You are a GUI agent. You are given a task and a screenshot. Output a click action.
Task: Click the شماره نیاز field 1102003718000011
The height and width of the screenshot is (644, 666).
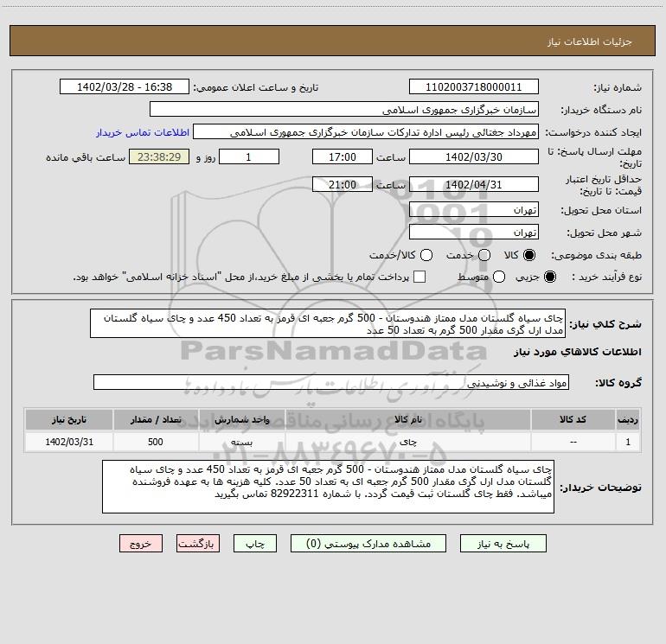(x=474, y=86)
